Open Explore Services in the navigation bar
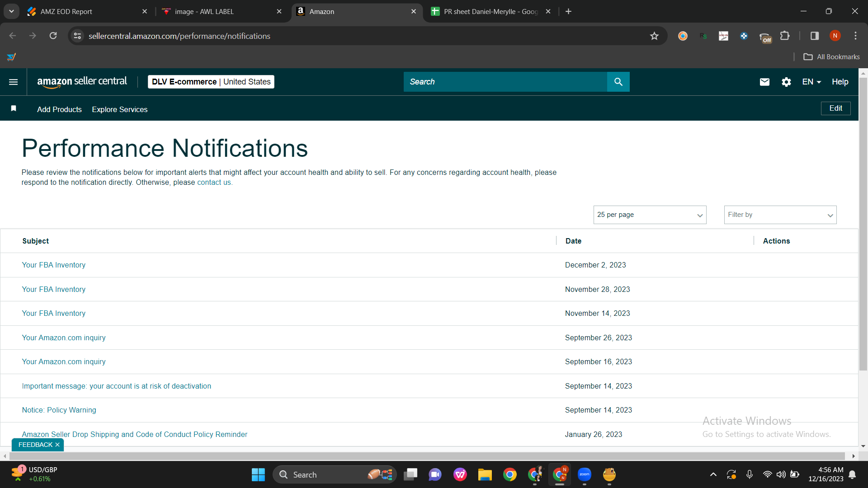The image size is (868, 488). coord(120,109)
